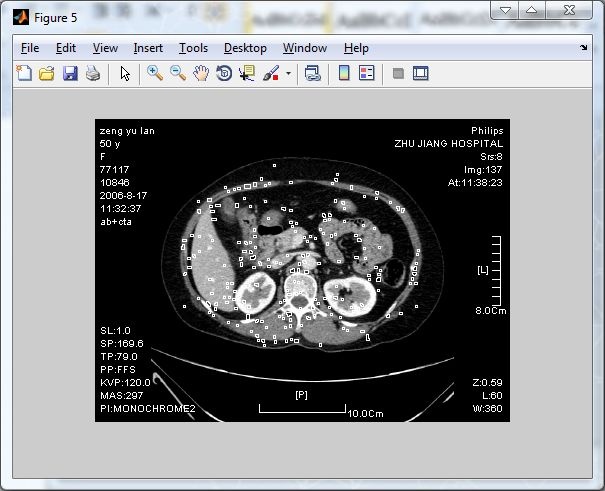Click the 'SL:1.0' slice text
Image resolution: width=605 pixels, height=491 pixels.
click(x=115, y=331)
